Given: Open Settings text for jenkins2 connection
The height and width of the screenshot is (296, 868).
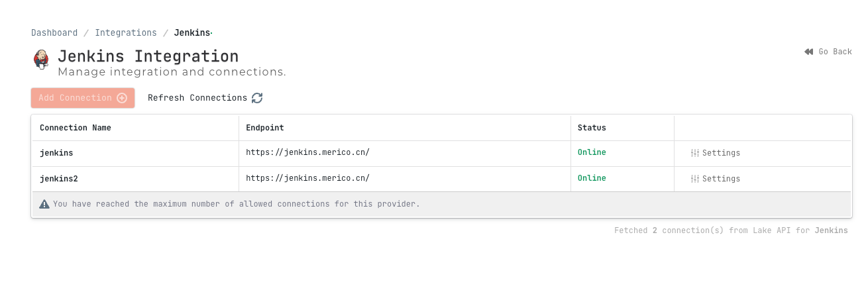Looking at the screenshot, I should tap(721, 179).
